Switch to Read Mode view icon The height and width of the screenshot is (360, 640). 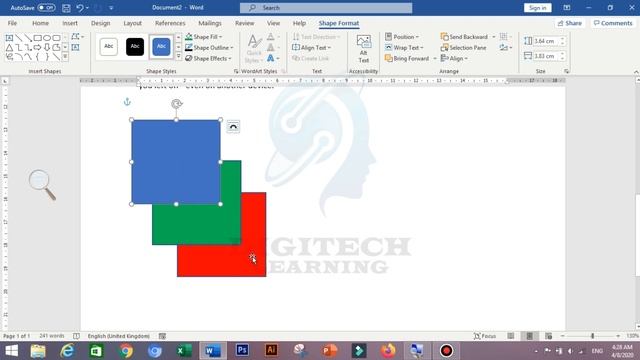[x=511, y=336]
